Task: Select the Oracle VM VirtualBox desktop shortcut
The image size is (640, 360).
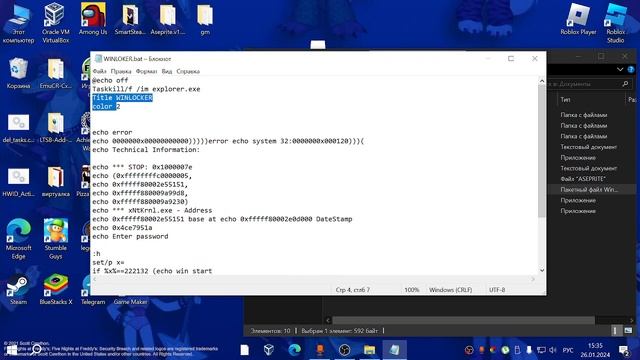Action: click(56, 24)
